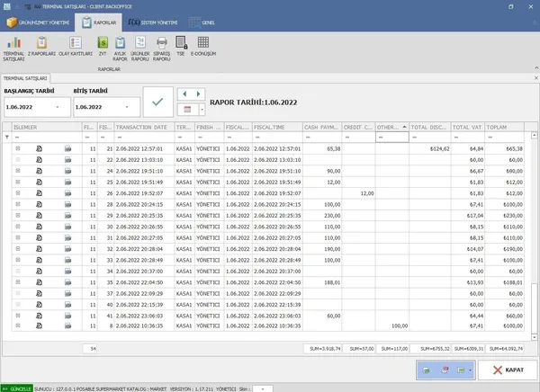Open the Bitiş Tarihi date dropdown
540x392 pixels.
pos(128,108)
